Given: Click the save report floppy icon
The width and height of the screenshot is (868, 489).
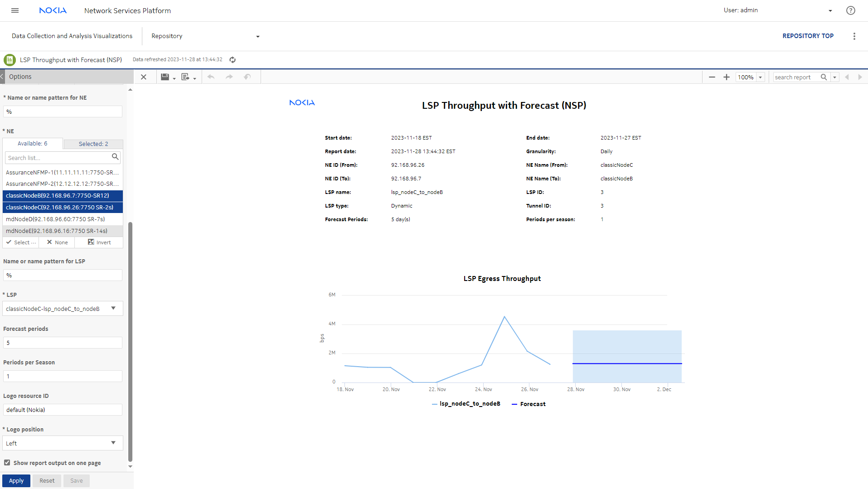Looking at the screenshot, I should [165, 77].
